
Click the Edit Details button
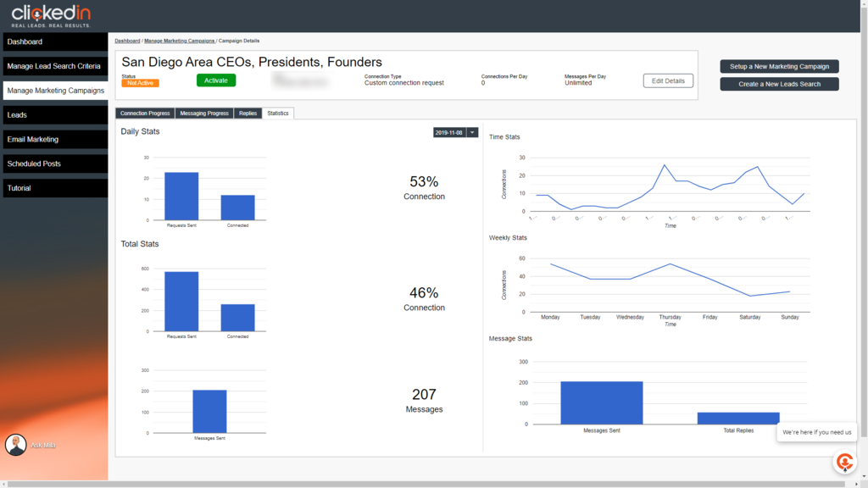[668, 80]
